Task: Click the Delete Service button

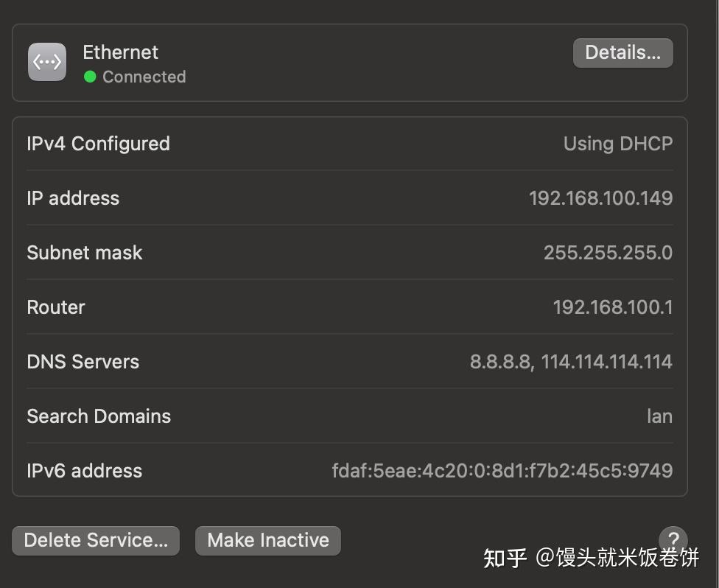Action: [95, 540]
